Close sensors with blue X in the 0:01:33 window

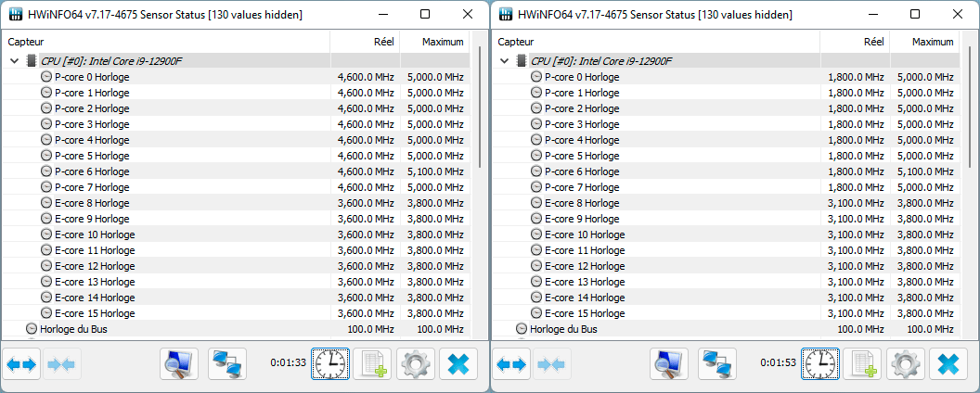coord(458,365)
